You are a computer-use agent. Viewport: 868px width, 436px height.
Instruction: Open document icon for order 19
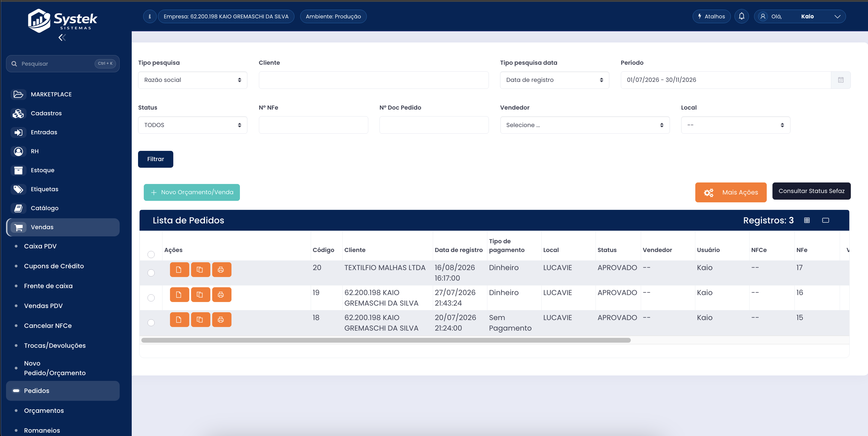[x=179, y=294]
